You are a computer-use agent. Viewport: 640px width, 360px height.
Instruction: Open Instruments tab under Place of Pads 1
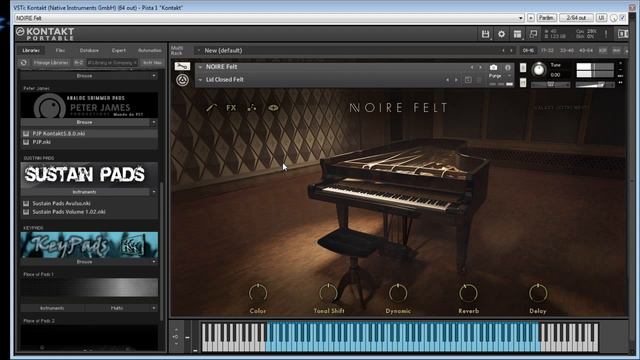[52, 308]
